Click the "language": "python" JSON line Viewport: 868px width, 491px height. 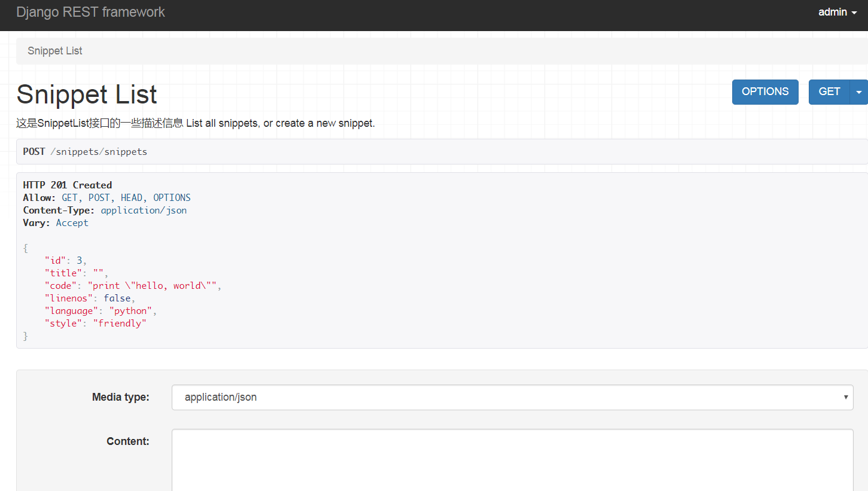100,310
